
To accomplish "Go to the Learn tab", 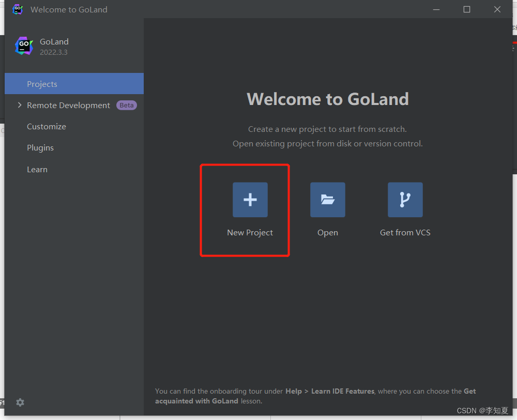I will coord(74,169).
